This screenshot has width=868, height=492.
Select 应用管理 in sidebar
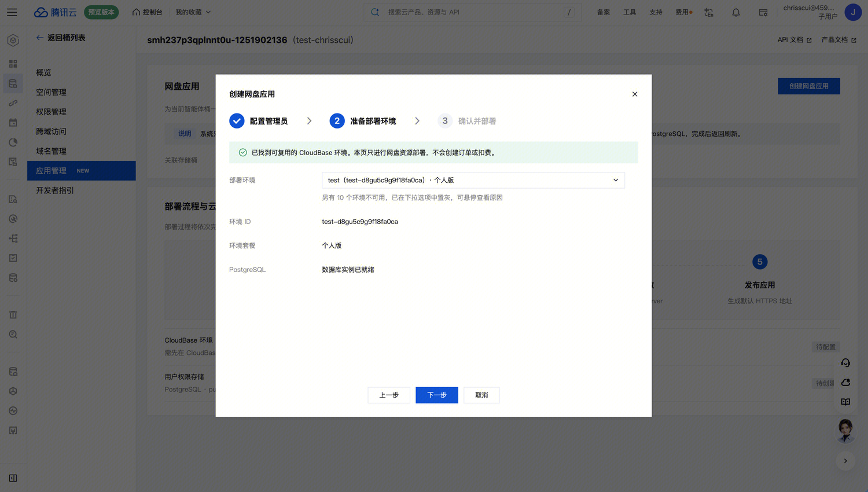pyautogui.click(x=82, y=171)
